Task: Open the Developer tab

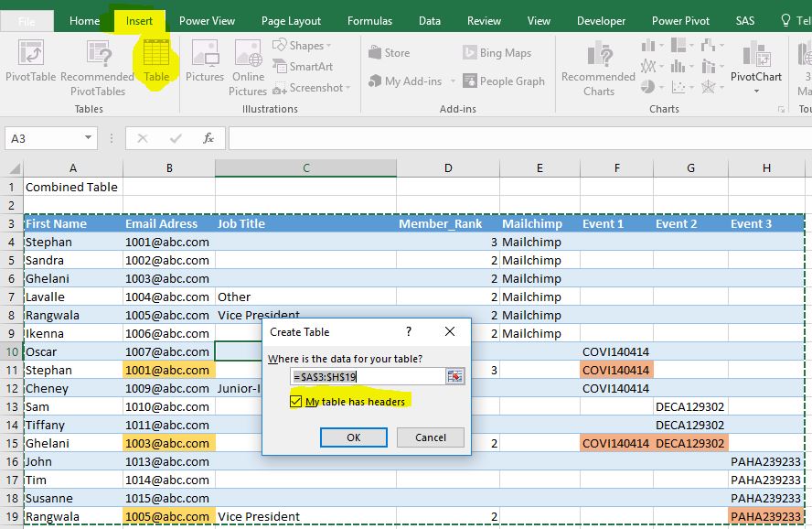Action: pos(602,21)
